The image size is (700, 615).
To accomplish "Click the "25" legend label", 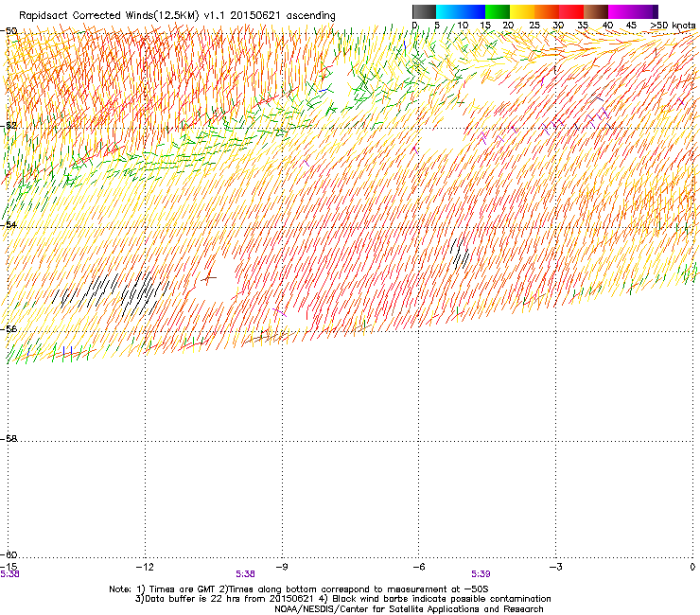I will (534, 26).
